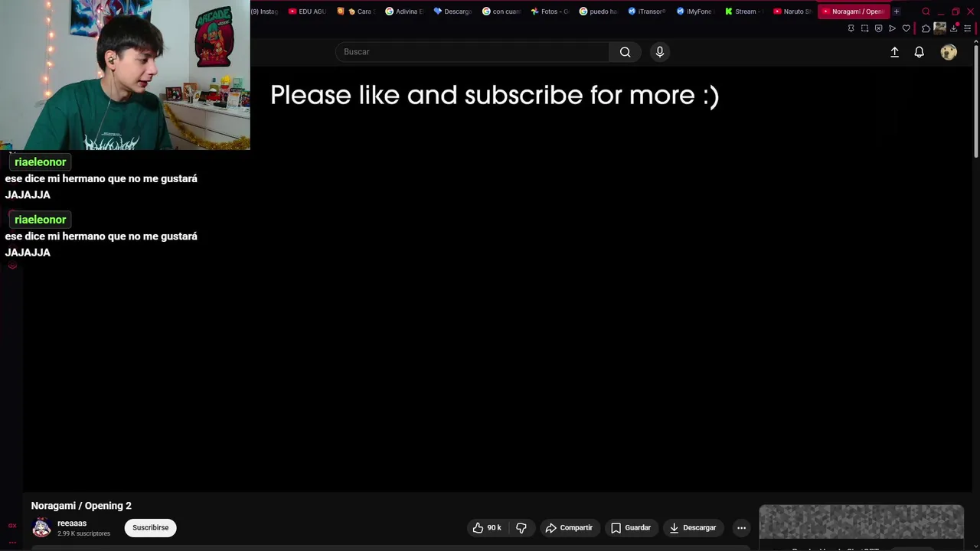The image size is (980, 551).
Task: Switch to the Cara tab
Action: point(355,11)
